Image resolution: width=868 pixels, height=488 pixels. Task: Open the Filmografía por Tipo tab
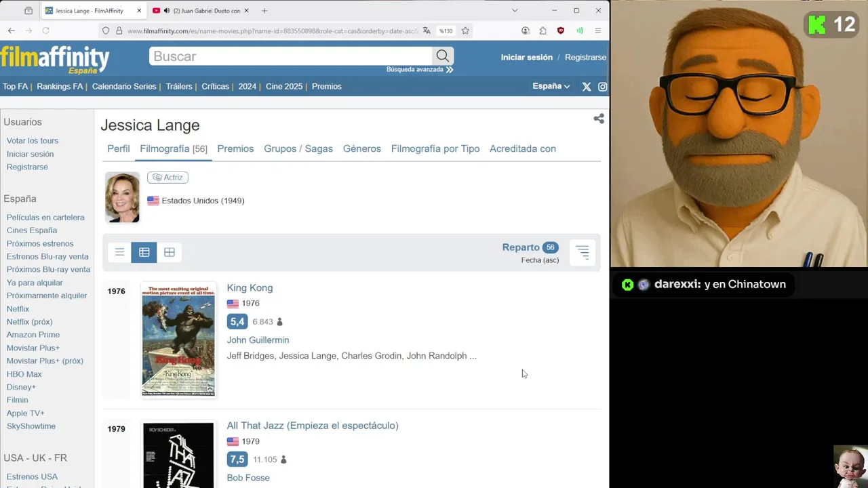[435, 148]
